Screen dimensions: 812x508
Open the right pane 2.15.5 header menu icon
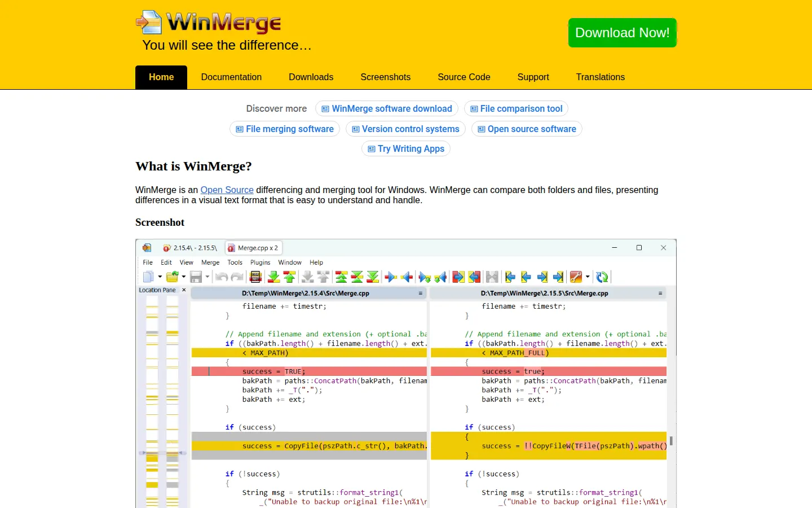tap(660, 294)
